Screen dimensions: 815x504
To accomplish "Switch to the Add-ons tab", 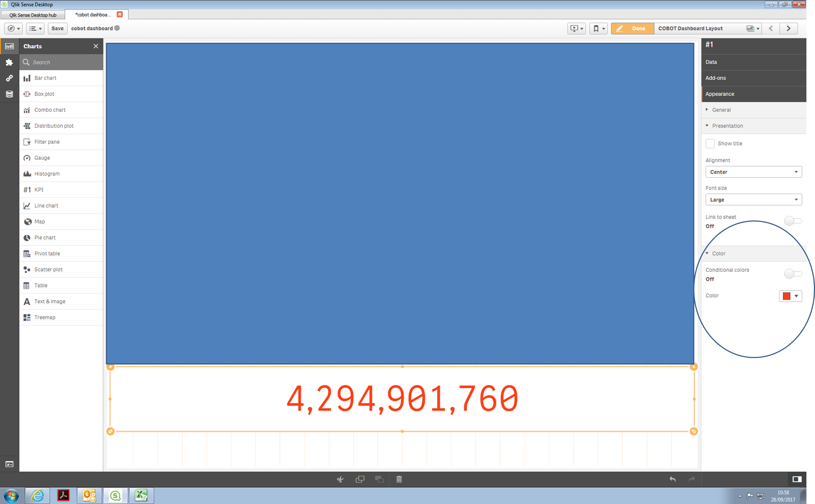I will [x=716, y=77].
